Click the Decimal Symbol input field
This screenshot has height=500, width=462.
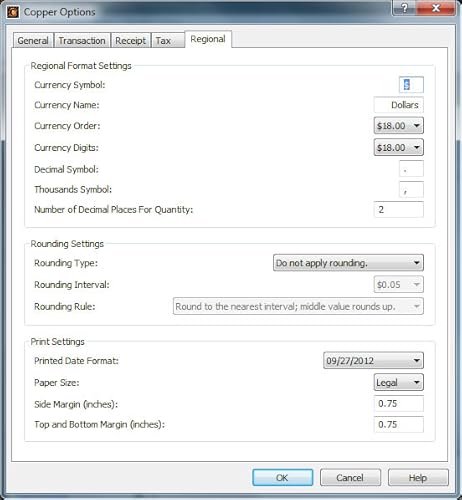coord(411,169)
